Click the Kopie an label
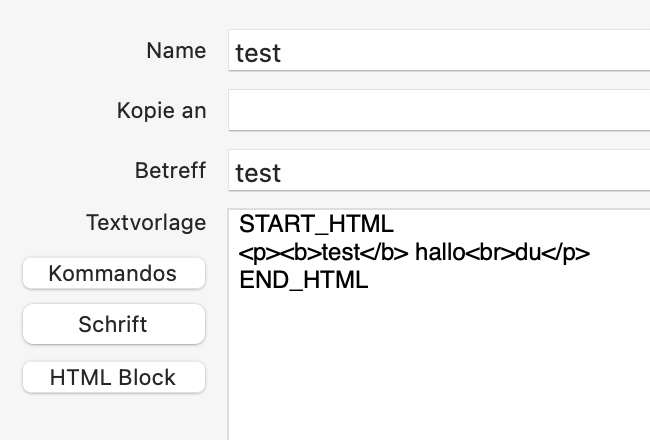Screen dimensions: 650x440 coord(162,111)
